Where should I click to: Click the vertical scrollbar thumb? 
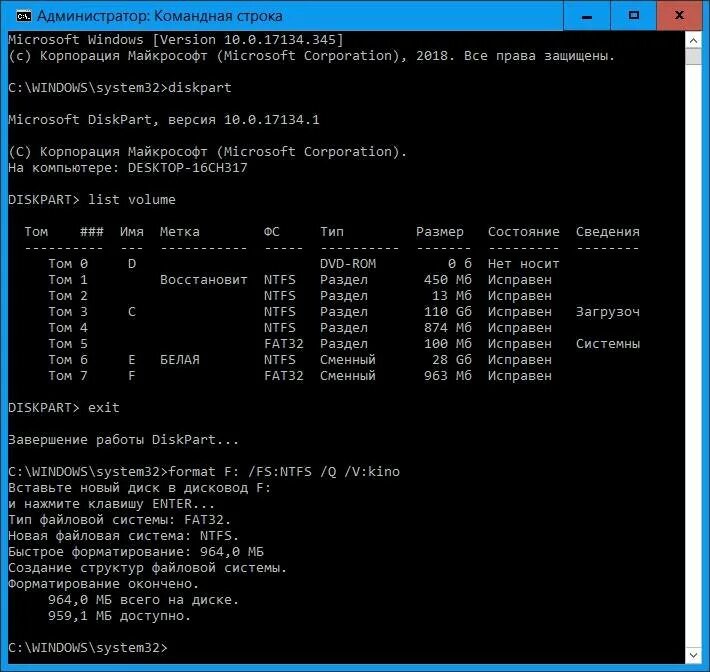click(693, 57)
